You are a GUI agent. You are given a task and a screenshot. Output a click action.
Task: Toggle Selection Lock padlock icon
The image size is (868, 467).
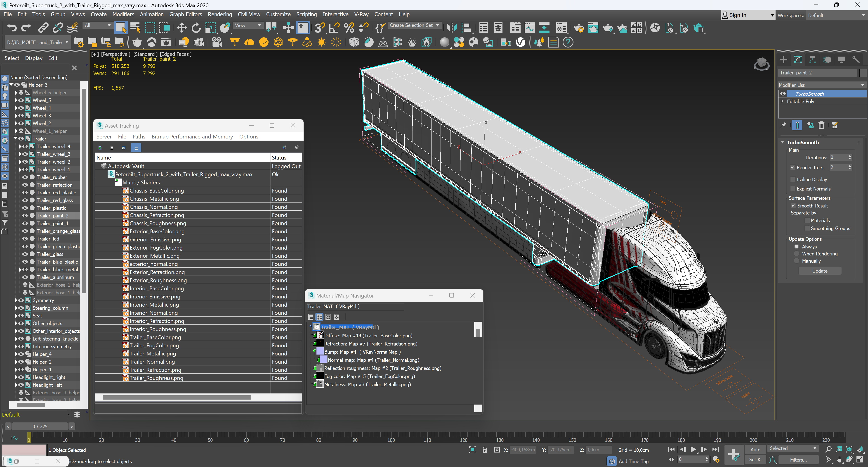[485, 450]
